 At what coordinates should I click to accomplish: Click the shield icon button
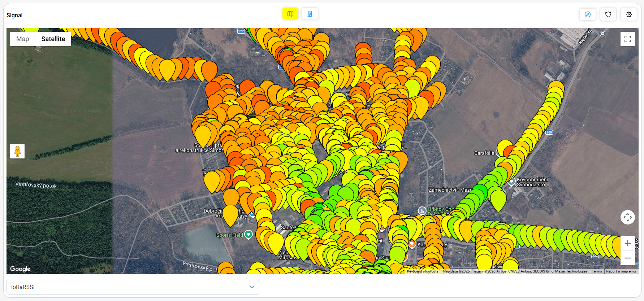point(608,14)
